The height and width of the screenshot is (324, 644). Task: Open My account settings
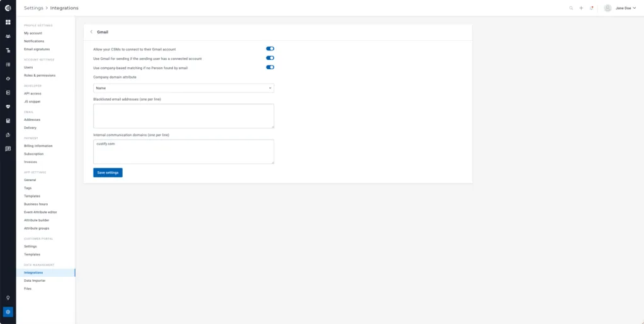33,33
